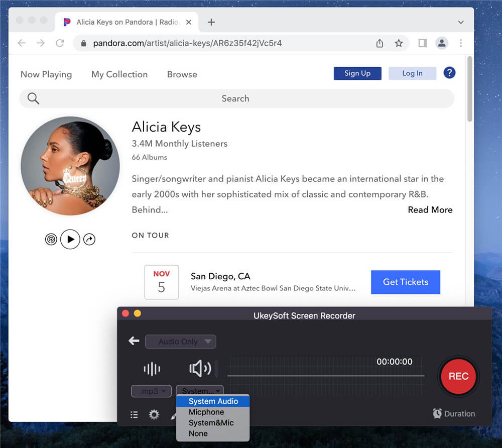Click the San Diego, CA tour location
502x448 pixels.
point(220,276)
